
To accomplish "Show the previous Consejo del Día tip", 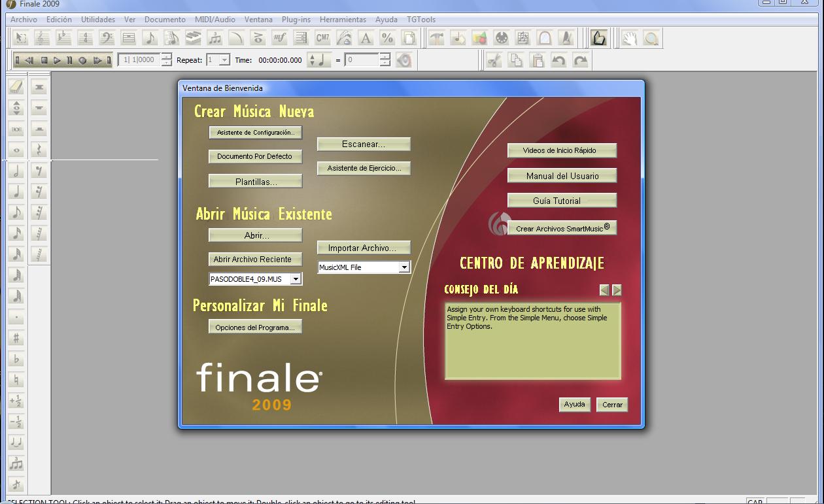I will 604,290.
